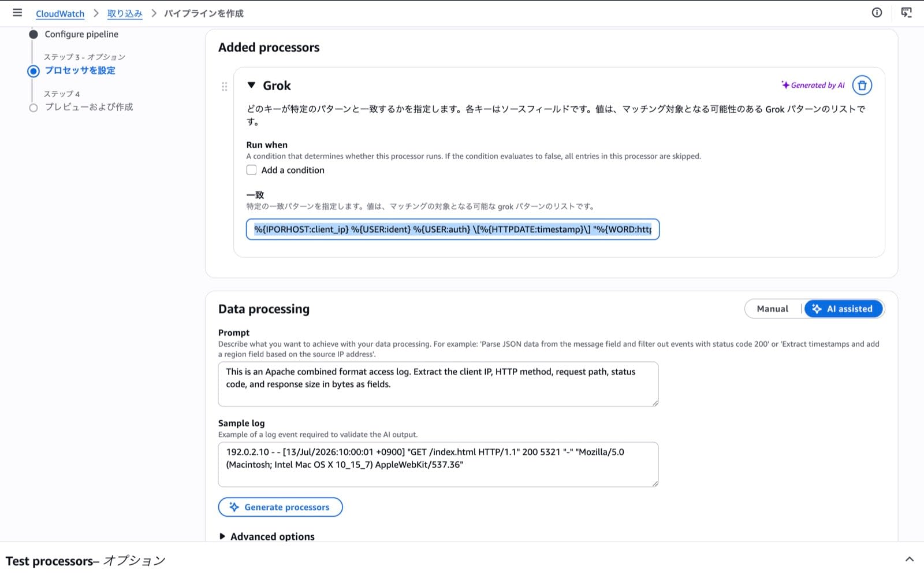The image size is (924, 578).
Task: Open the 取り込み breadcrumb link
Action: (125, 13)
